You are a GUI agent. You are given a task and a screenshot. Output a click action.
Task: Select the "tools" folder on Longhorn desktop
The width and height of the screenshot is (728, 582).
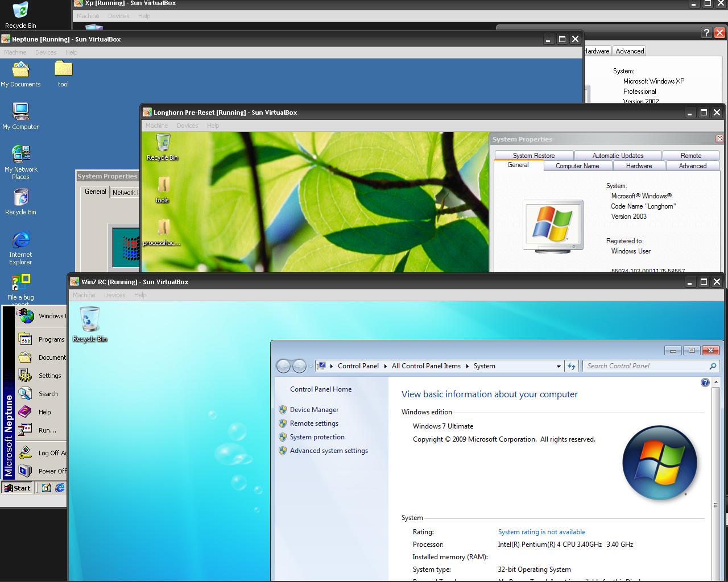[x=163, y=190]
